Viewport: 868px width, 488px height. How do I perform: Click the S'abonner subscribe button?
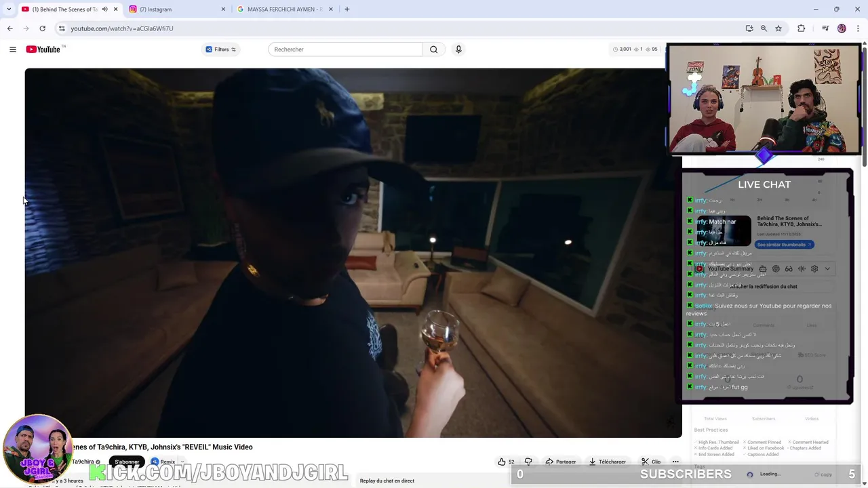coord(127,462)
